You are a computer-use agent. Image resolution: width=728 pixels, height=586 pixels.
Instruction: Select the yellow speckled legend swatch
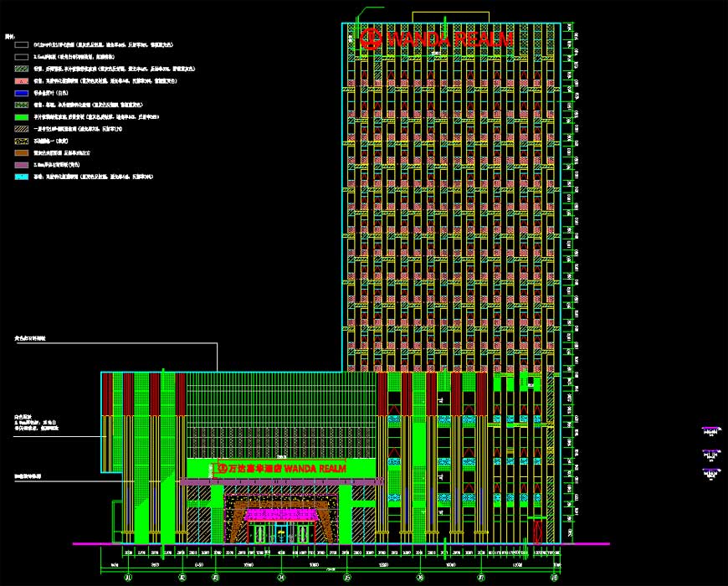(x=22, y=141)
